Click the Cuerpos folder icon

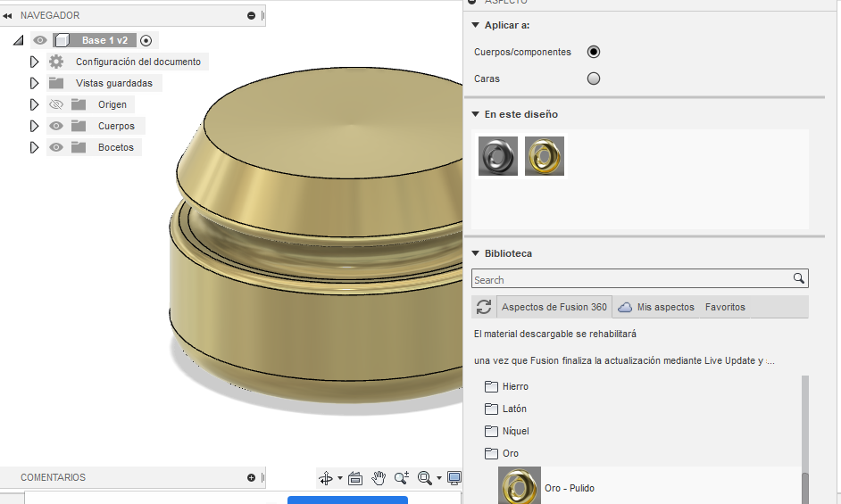79,126
